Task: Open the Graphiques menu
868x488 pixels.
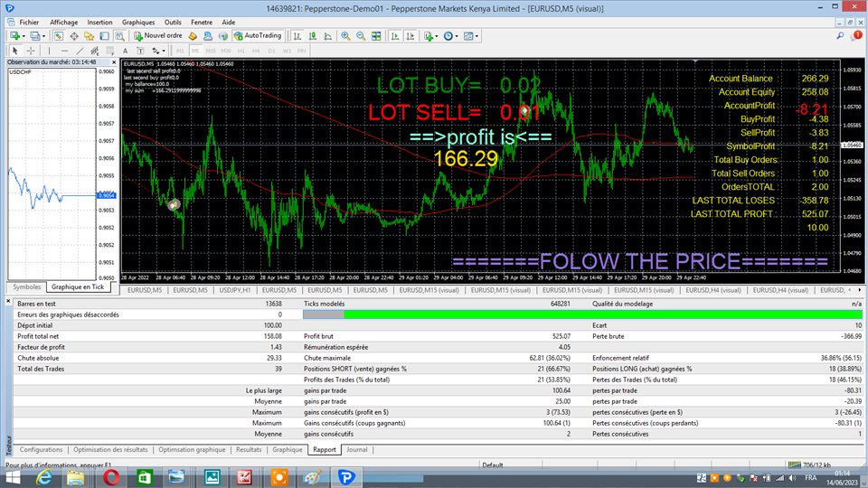Action: [x=138, y=22]
